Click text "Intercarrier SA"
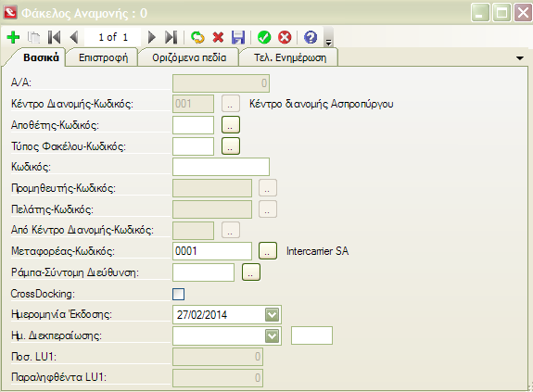 click(317, 251)
